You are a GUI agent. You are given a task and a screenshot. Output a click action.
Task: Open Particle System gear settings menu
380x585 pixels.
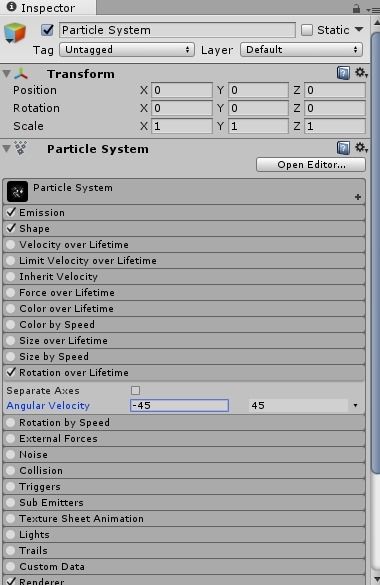(361, 147)
